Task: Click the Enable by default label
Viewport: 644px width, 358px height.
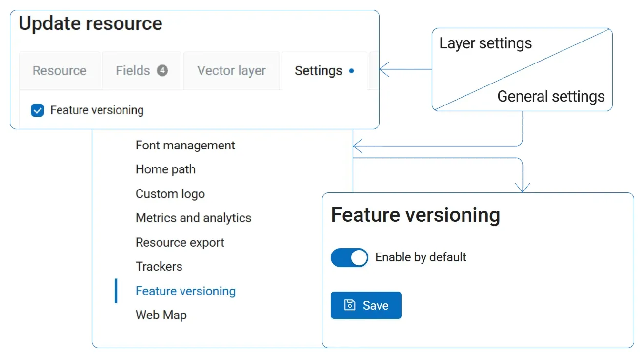Action: (421, 257)
